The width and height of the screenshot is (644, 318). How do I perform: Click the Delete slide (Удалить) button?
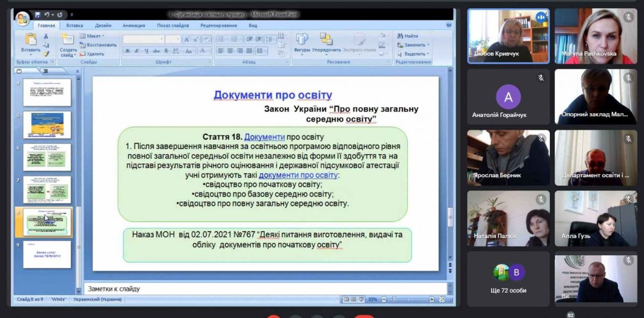tap(92, 54)
